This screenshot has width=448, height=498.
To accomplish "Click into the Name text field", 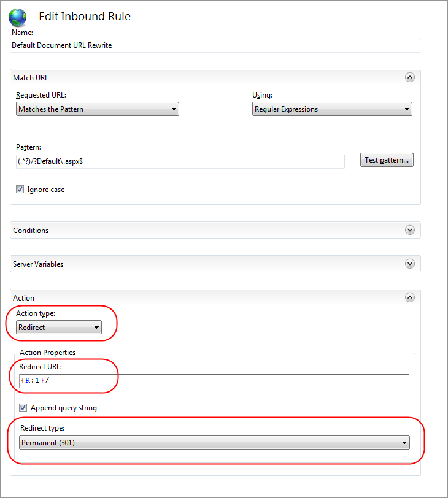I will pyautogui.click(x=215, y=45).
